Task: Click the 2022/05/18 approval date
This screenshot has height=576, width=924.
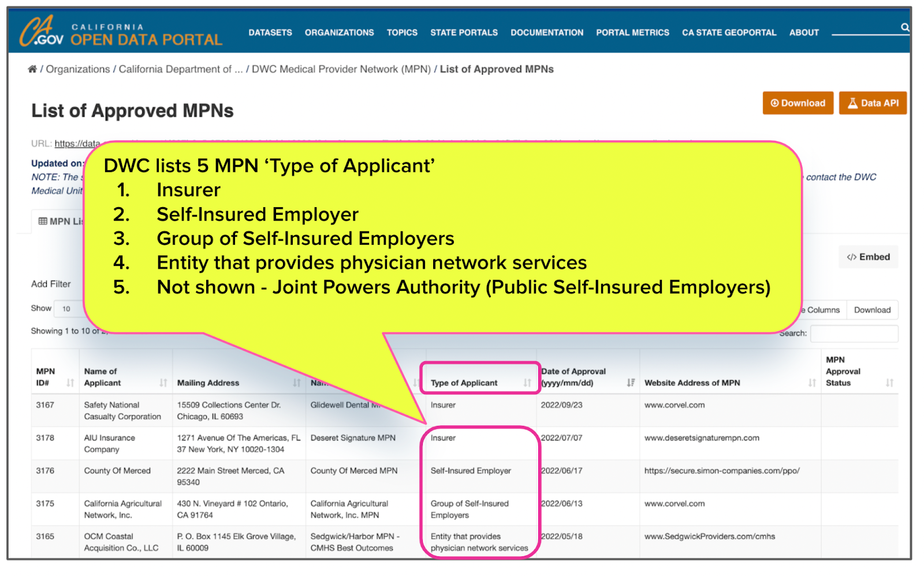Action: 561,537
